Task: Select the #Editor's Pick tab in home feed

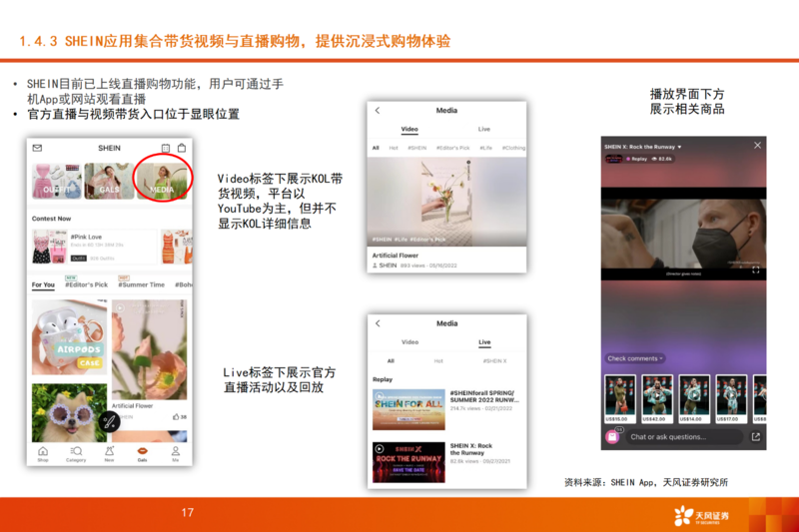Action: [x=87, y=285]
